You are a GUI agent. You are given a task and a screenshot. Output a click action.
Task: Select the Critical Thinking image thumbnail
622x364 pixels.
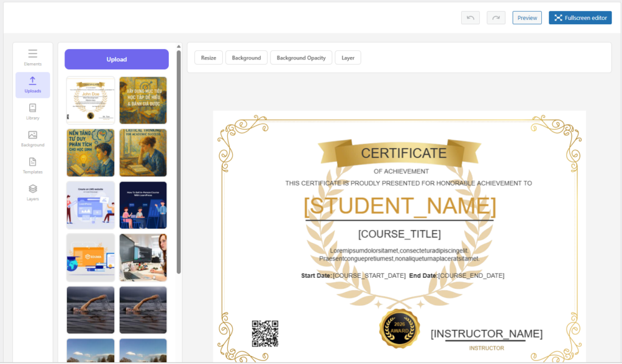[x=143, y=152]
